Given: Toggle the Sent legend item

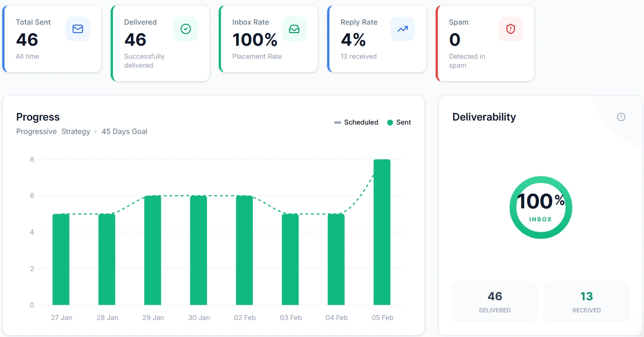Looking at the screenshot, I should pos(399,122).
